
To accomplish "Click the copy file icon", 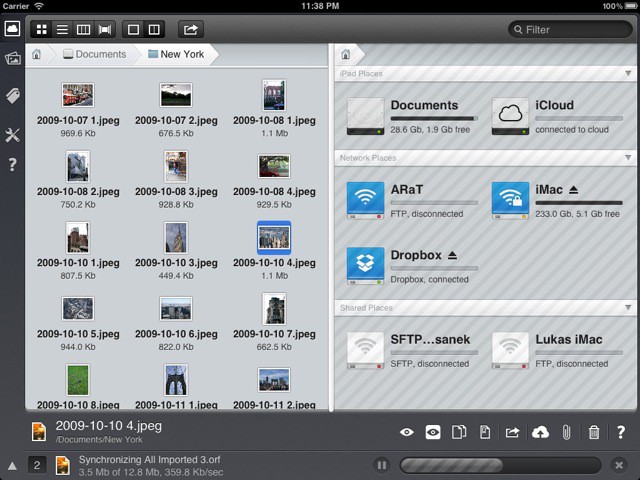I will (x=459, y=432).
